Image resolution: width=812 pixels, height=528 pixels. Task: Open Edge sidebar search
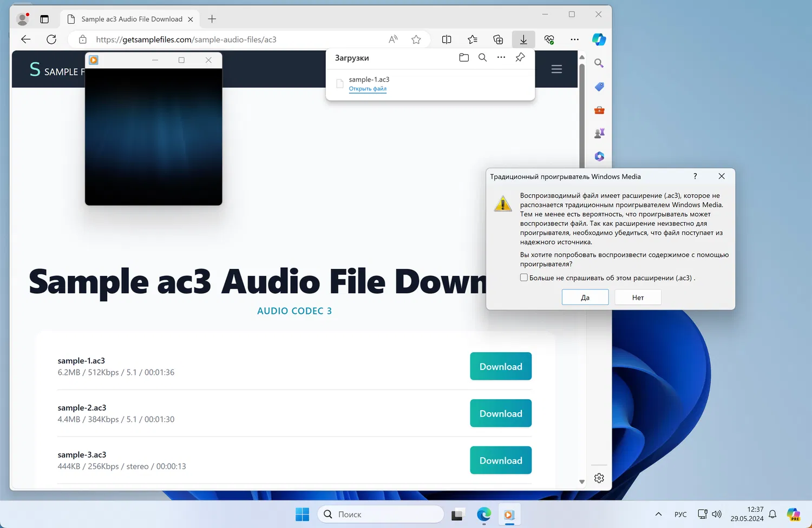(599, 63)
